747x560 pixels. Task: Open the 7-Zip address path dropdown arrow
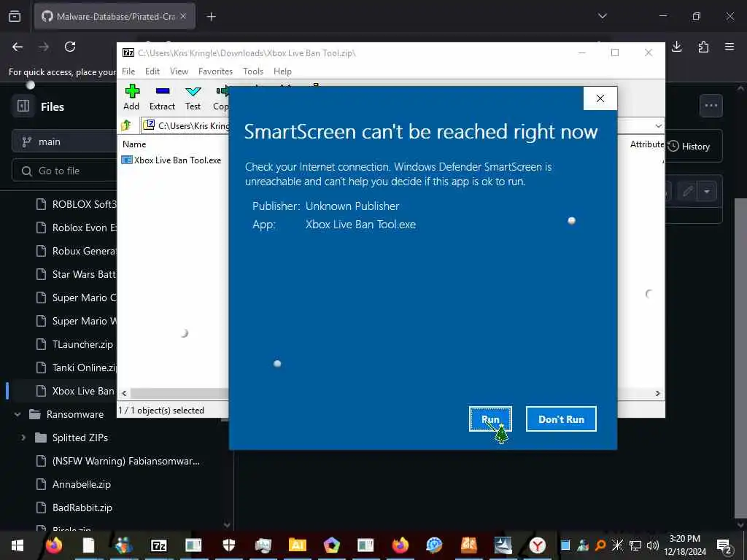coord(659,126)
